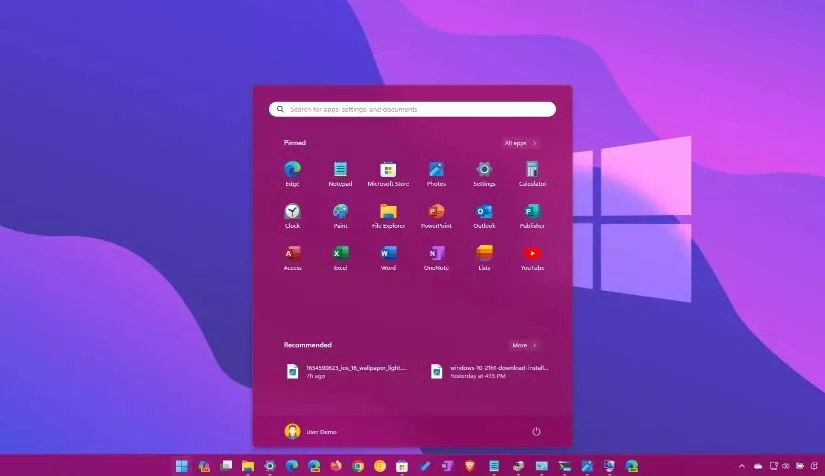This screenshot has height=476, width=825.
Task: Open File Explorer from the pinned apps grid
Action: coord(388,216)
